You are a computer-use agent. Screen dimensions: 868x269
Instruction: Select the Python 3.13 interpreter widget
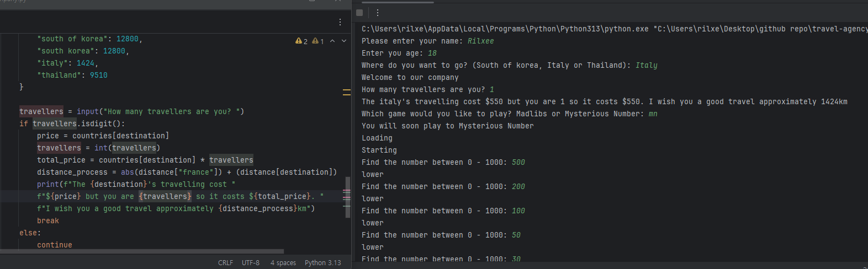[x=323, y=263]
